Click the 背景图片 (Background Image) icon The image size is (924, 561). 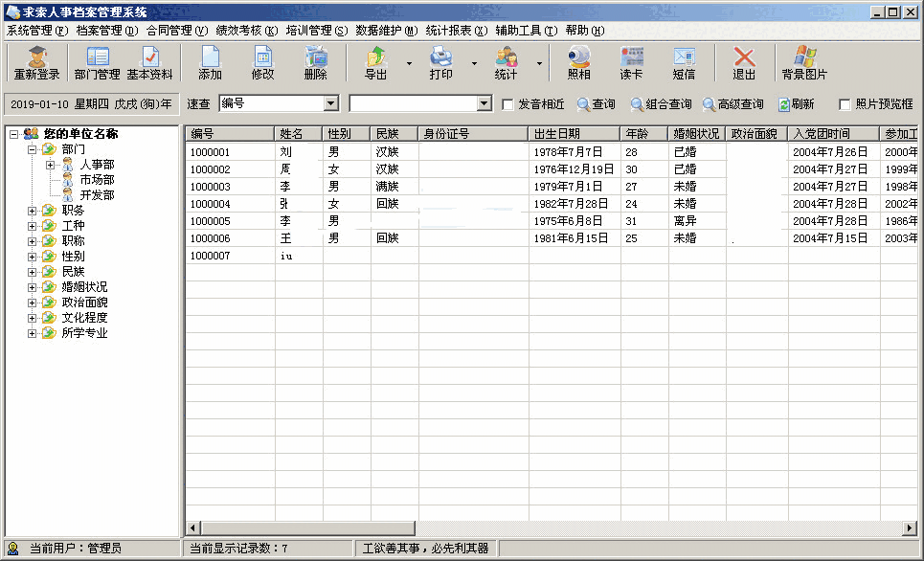(x=806, y=62)
